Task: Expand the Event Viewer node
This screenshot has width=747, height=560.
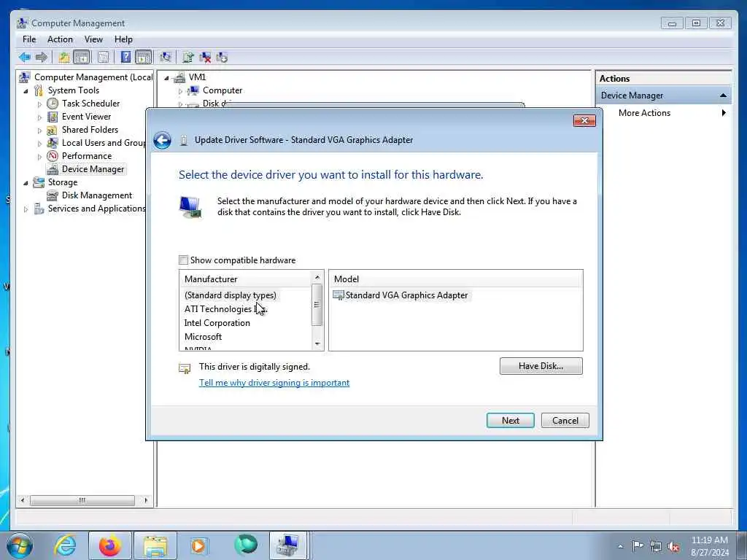Action: (39, 117)
